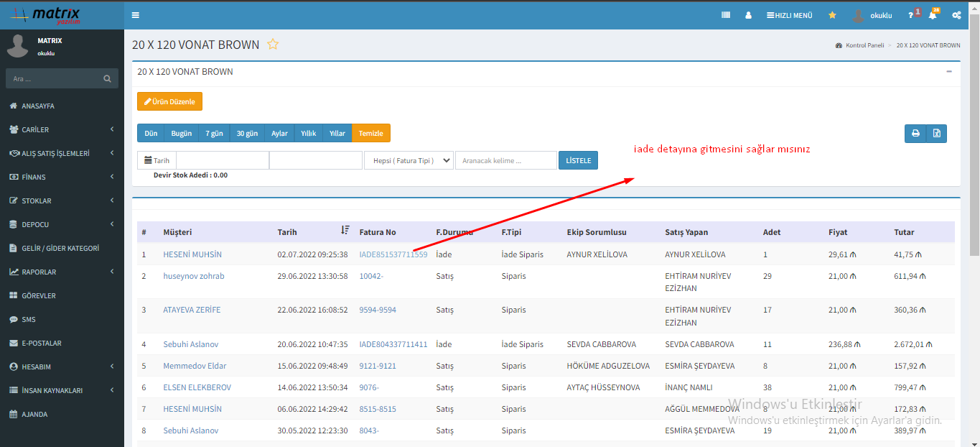Click the help question mark icon

coord(911,15)
